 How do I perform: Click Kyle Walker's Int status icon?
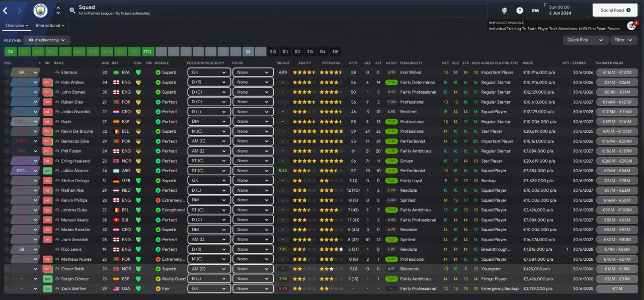tap(47, 82)
